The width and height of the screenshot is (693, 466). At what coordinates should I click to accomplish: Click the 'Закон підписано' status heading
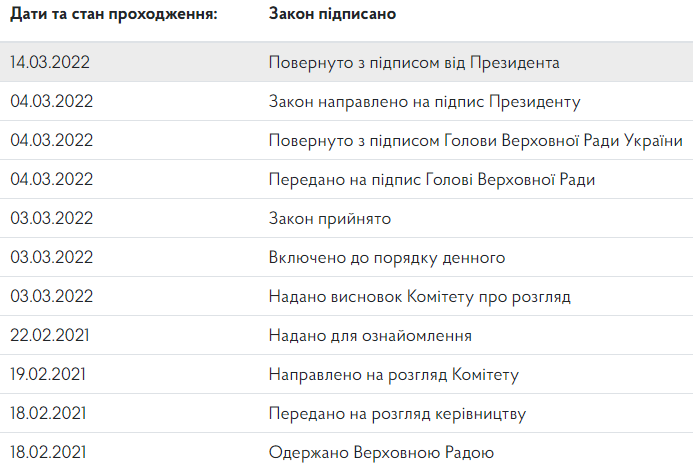pyautogui.click(x=332, y=15)
